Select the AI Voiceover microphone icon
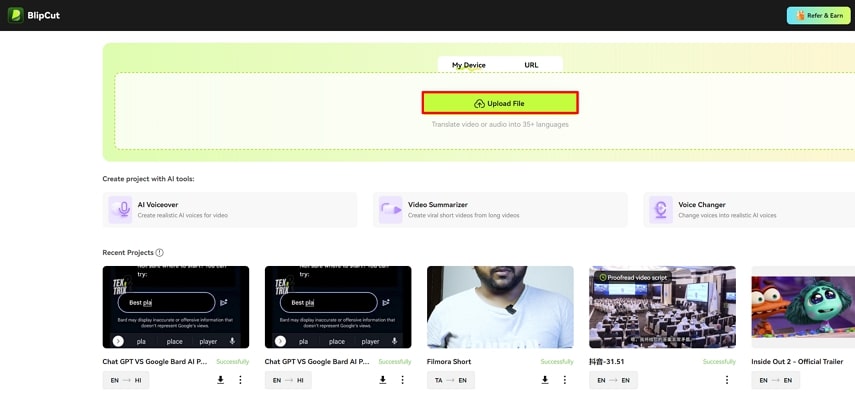 [120, 209]
